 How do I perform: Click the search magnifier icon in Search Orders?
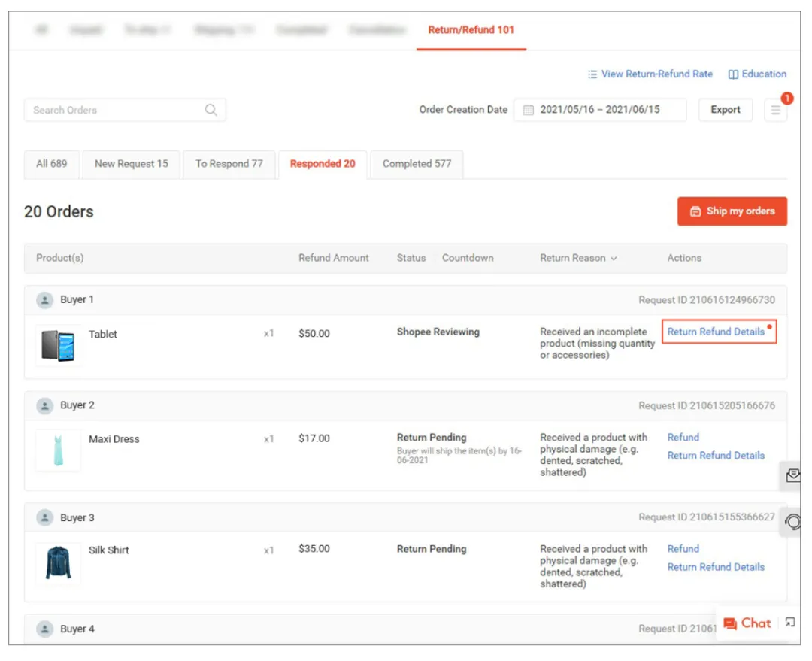[x=211, y=110]
